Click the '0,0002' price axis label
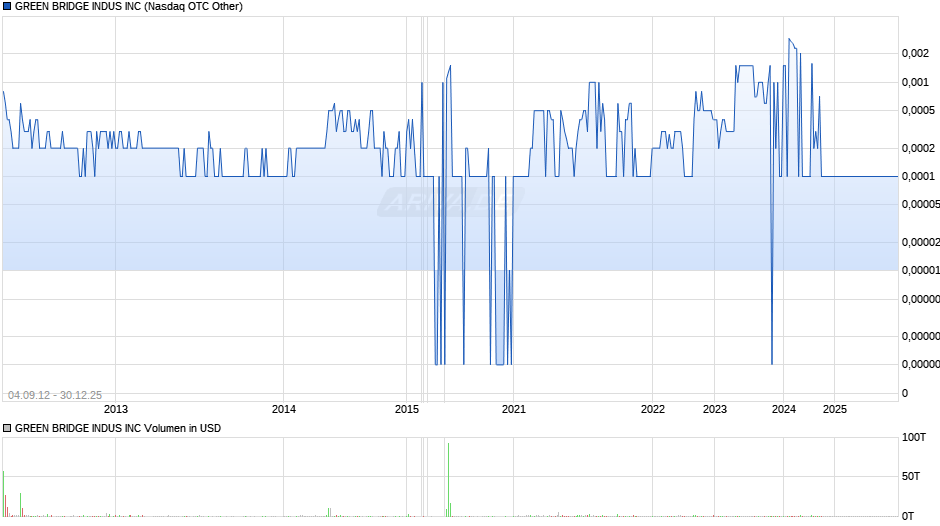The image size is (940, 526). point(918,148)
